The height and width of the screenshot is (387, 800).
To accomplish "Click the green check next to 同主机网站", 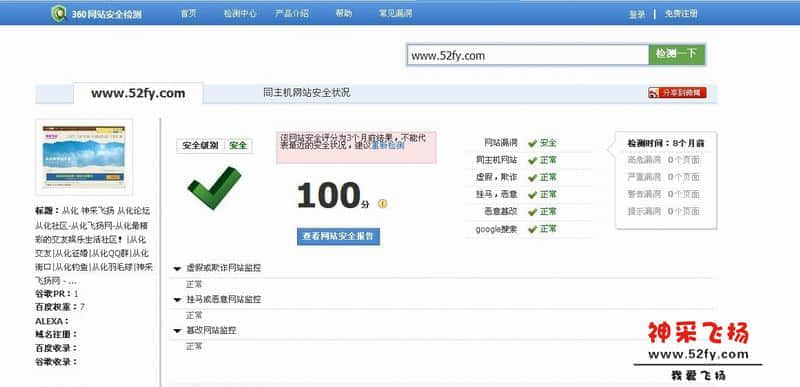I will pos(533,161).
